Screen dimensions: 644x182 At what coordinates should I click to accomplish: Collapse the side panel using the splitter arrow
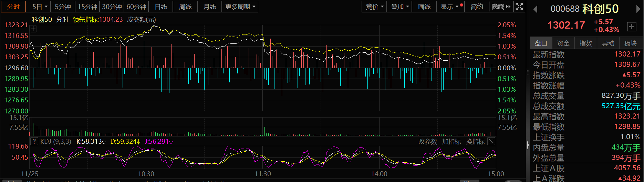pos(528,145)
